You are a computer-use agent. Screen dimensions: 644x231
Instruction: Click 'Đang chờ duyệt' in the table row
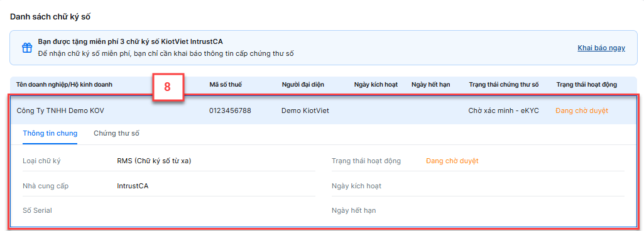(582, 110)
